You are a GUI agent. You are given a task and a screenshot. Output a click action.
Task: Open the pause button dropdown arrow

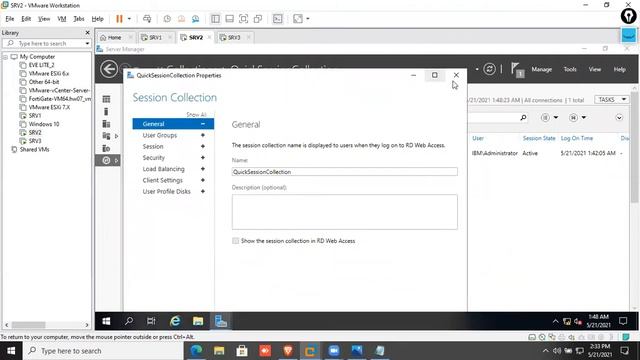pos(129,19)
